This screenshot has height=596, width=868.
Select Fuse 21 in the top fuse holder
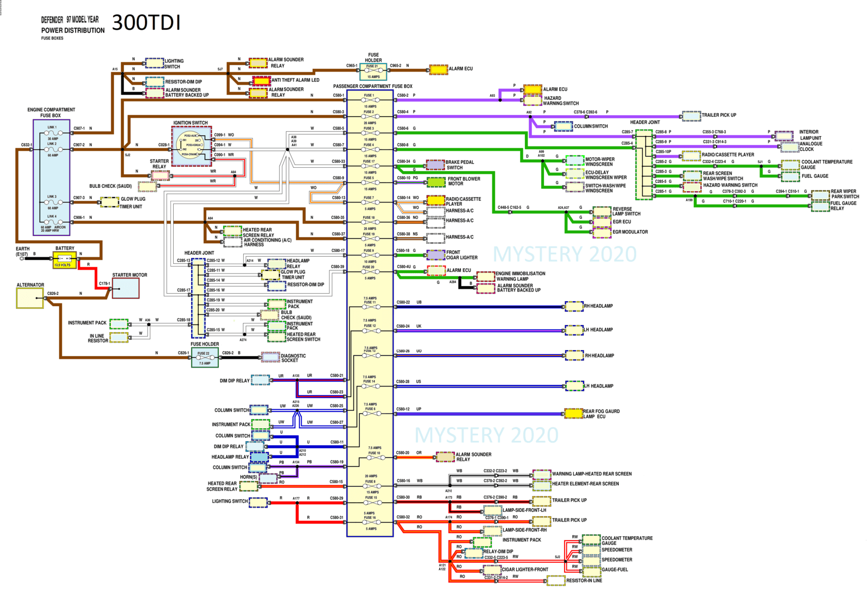tap(373, 71)
